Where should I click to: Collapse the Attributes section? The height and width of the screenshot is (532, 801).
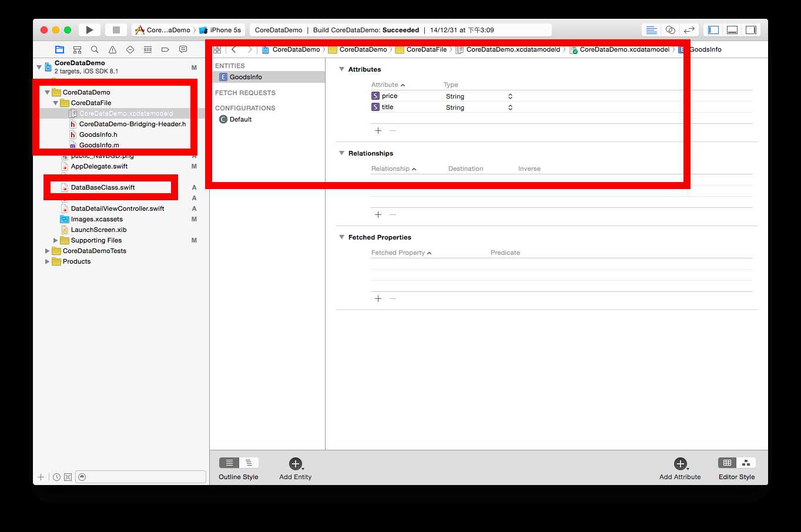click(x=341, y=69)
